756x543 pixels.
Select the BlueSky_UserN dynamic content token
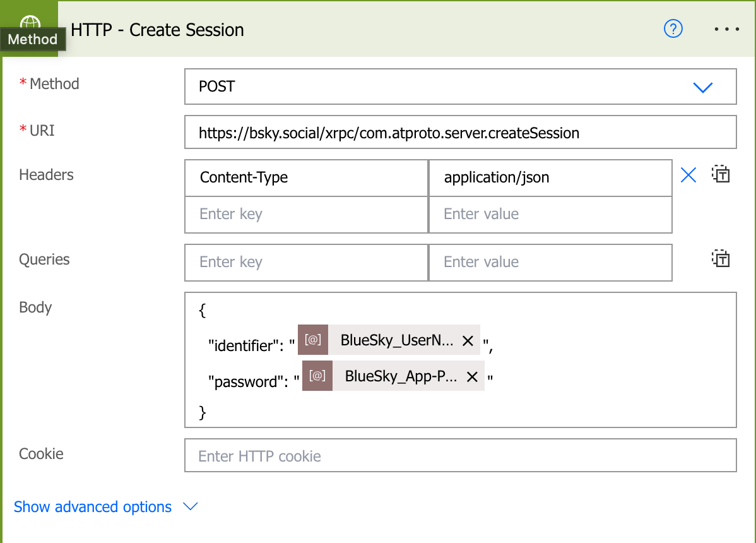(396, 341)
